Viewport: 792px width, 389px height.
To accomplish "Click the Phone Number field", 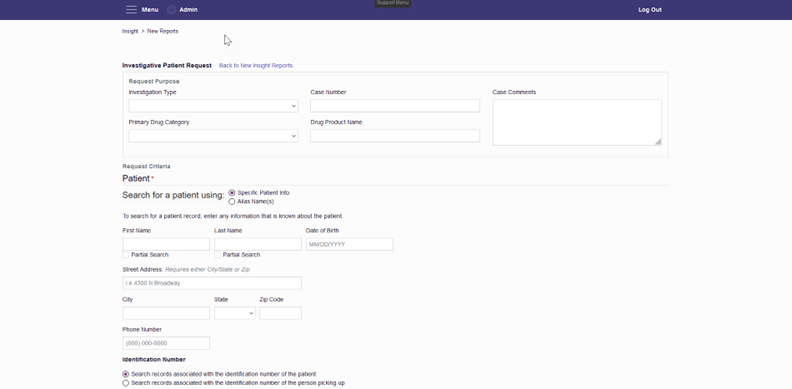I will click(x=166, y=343).
